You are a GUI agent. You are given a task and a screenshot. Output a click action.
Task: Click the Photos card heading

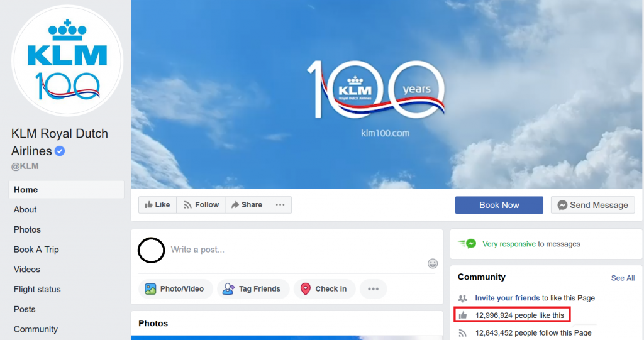pos(153,324)
